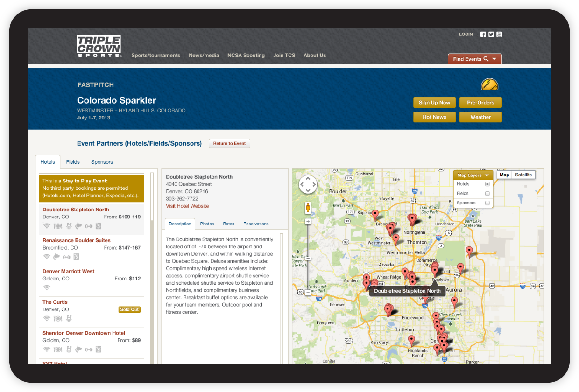This screenshot has height=392, width=579.
Task: Click the Hot News button
Action: click(434, 117)
